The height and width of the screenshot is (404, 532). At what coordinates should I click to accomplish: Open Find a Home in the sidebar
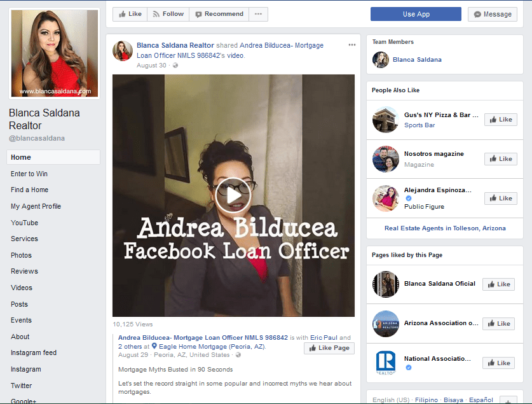coord(29,190)
